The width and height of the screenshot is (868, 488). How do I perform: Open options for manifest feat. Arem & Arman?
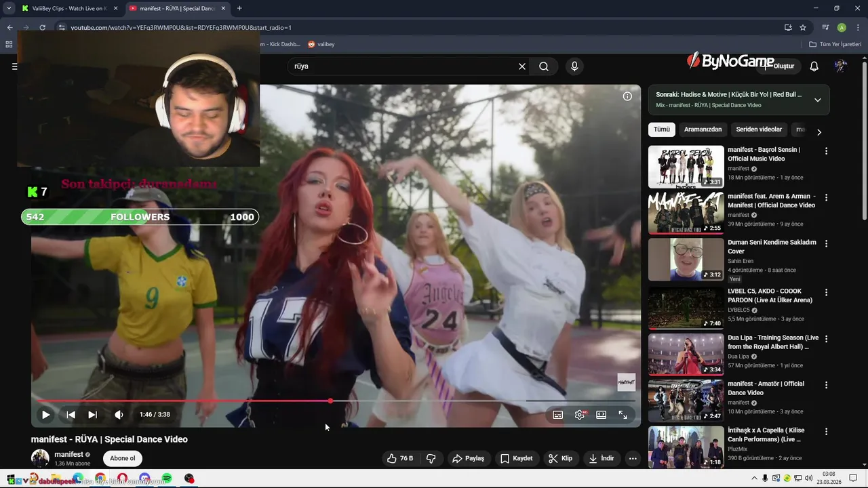tap(826, 198)
